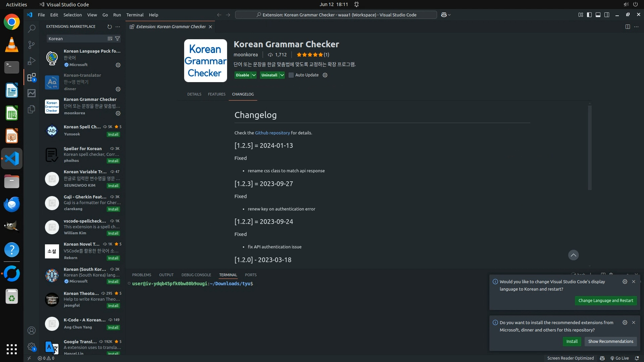Click the scroll-to-top arrow button
644x362 pixels.
(573, 255)
